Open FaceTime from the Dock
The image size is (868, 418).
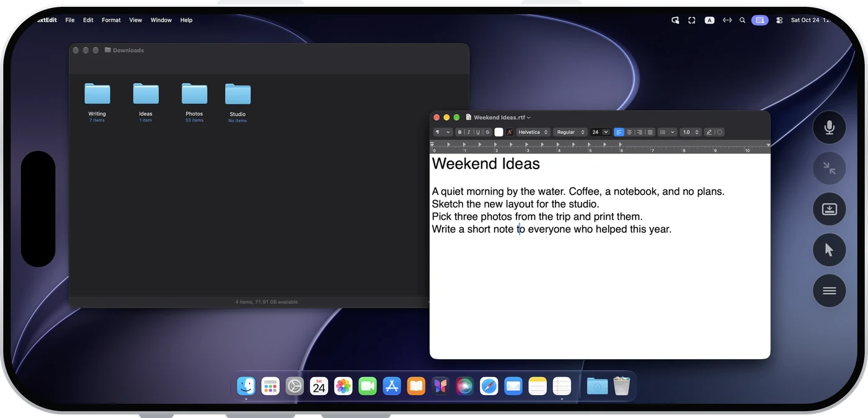point(368,386)
